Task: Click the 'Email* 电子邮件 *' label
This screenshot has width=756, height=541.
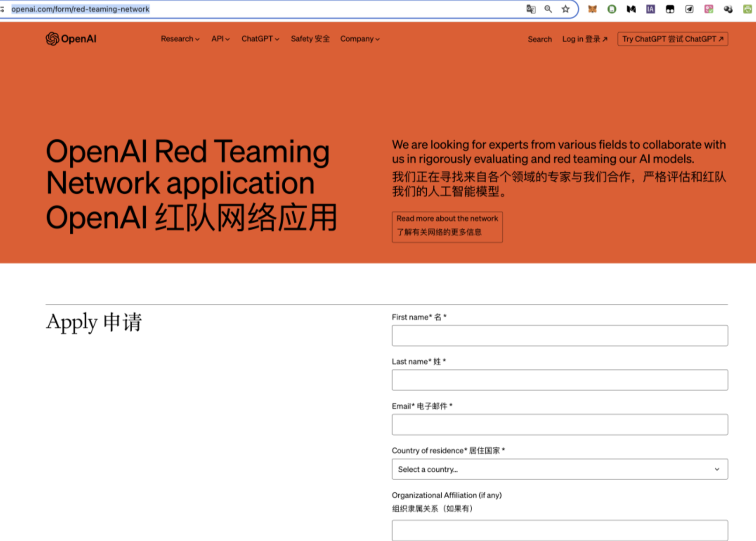Action: [x=422, y=406]
